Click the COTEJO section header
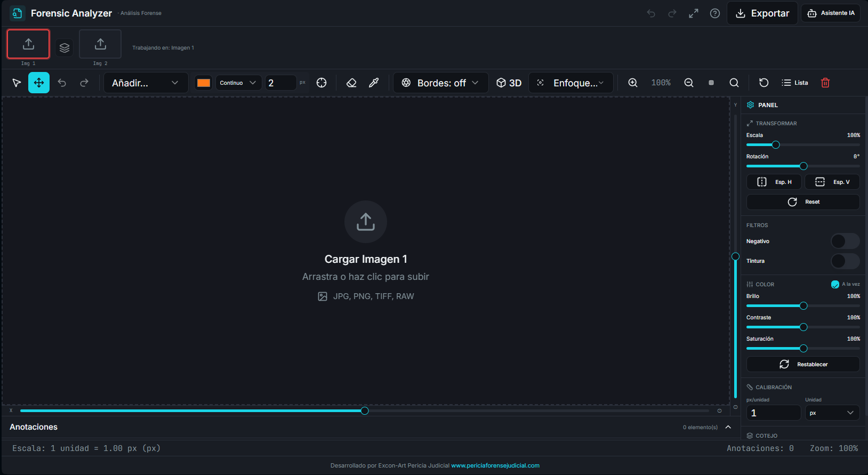The width and height of the screenshot is (868, 475). 762,436
